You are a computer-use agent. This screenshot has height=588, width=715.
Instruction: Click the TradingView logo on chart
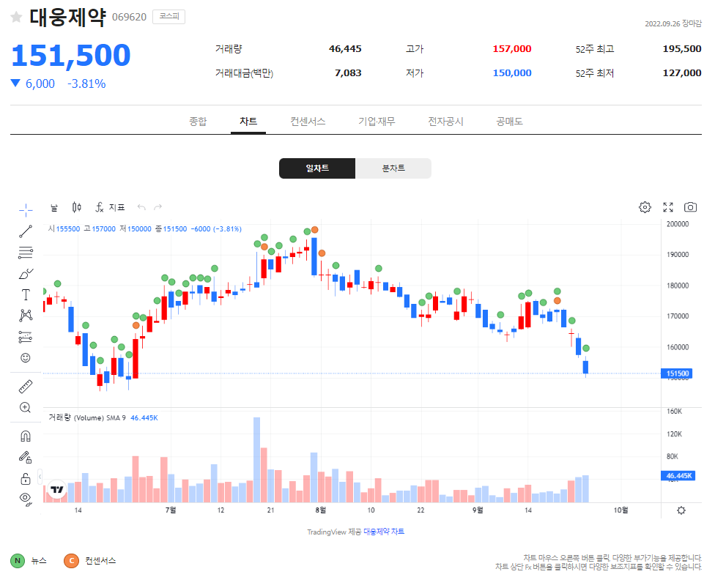pos(57,490)
